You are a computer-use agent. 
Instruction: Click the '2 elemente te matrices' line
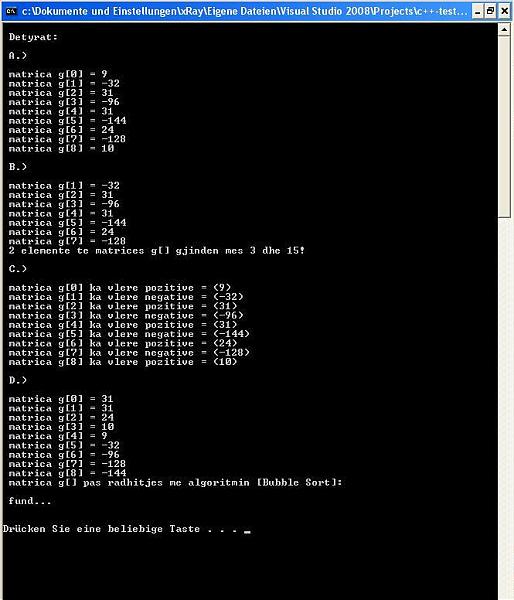click(x=157, y=251)
